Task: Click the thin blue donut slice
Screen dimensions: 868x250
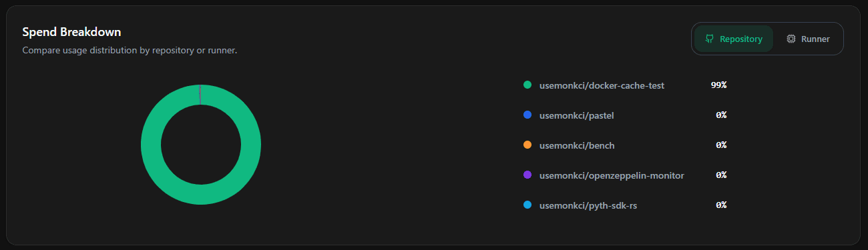Action: pyautogui.click(x=200, y=95)
